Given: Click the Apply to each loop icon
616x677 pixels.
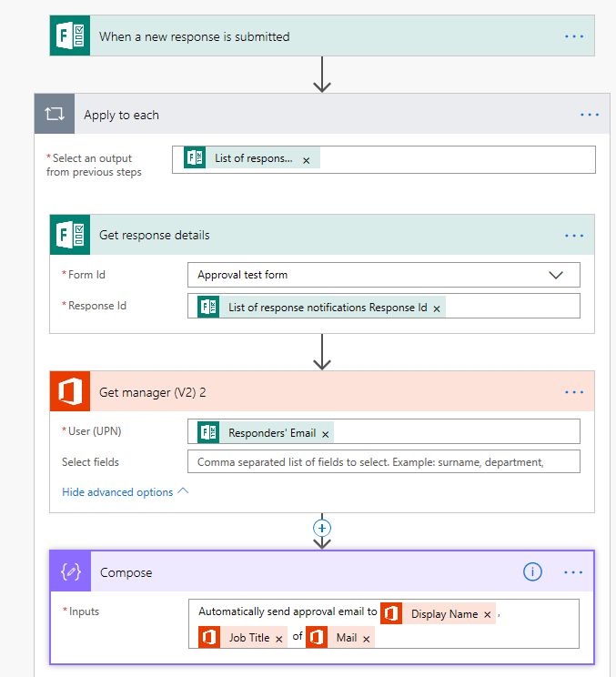Looking at the screenshot, I should [54, 115].
